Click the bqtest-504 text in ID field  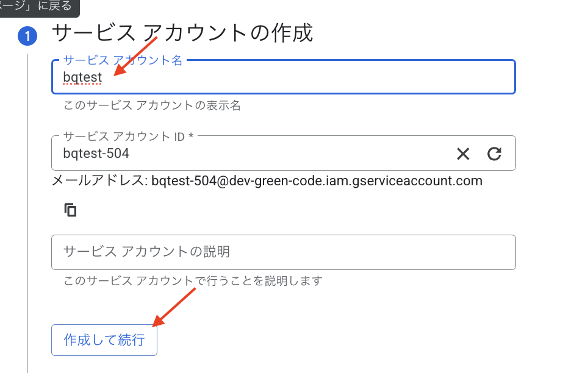pos(96,154)
